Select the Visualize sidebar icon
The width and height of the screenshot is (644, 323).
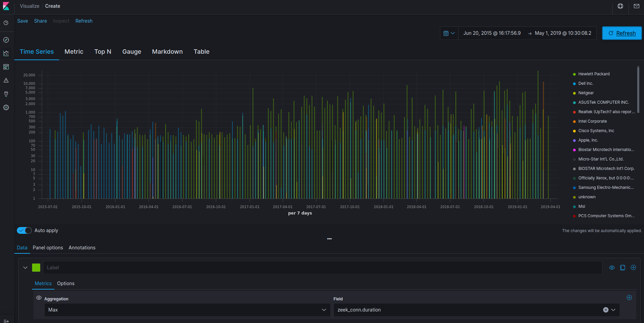click(x=6, y=53)
